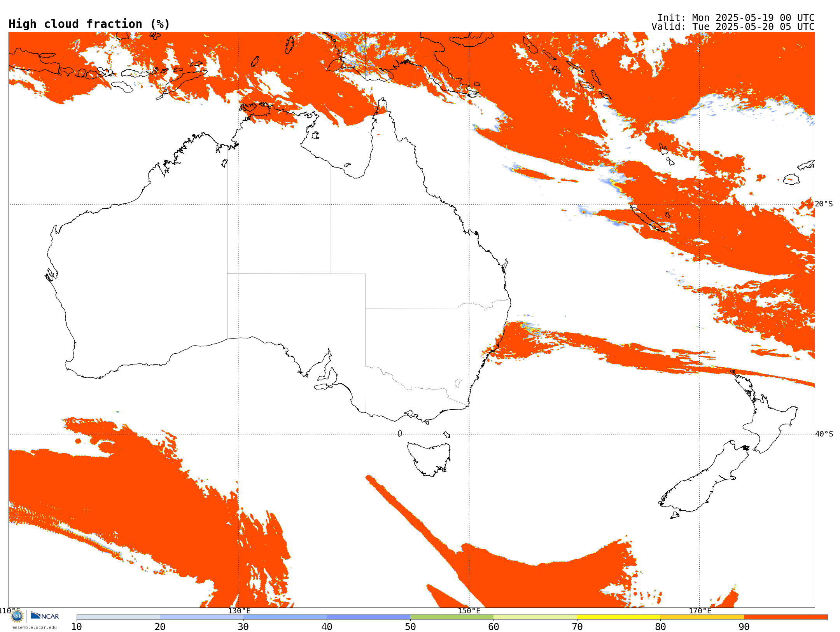Click the pale gray 10-20 colorbar segment
This screenshot has width=840, height=632.
(118, 617)
